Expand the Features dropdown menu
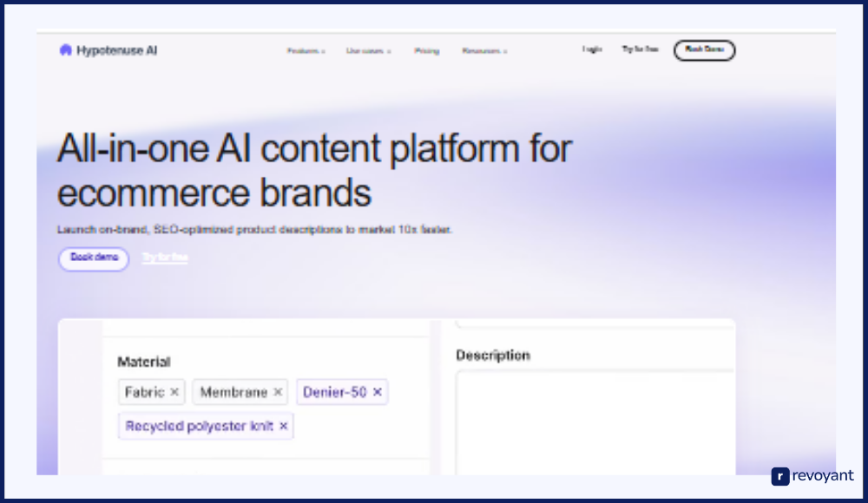Viewport: 868px width, 503px height. [x=306, y=51]
